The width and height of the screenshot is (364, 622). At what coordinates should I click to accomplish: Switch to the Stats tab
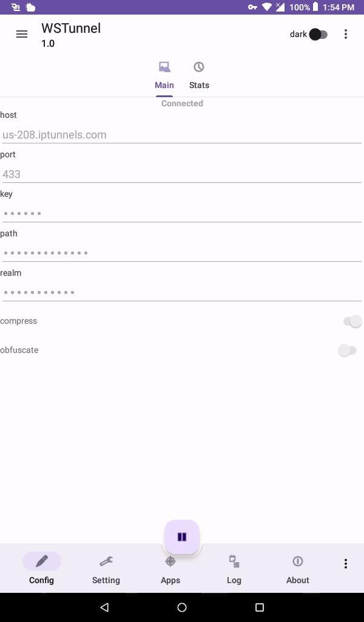tap(199, 75)
